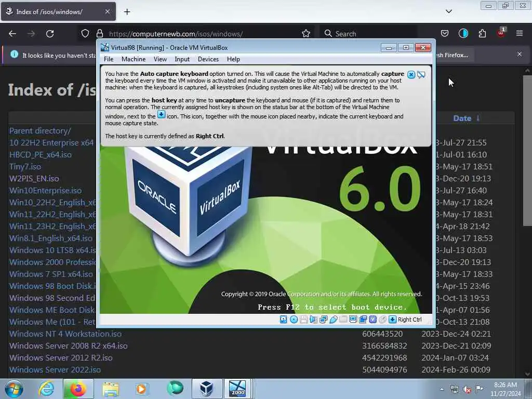Open the Tiny7.iso link
This screenshot has height=399, width=532.
tap(25, 167)
